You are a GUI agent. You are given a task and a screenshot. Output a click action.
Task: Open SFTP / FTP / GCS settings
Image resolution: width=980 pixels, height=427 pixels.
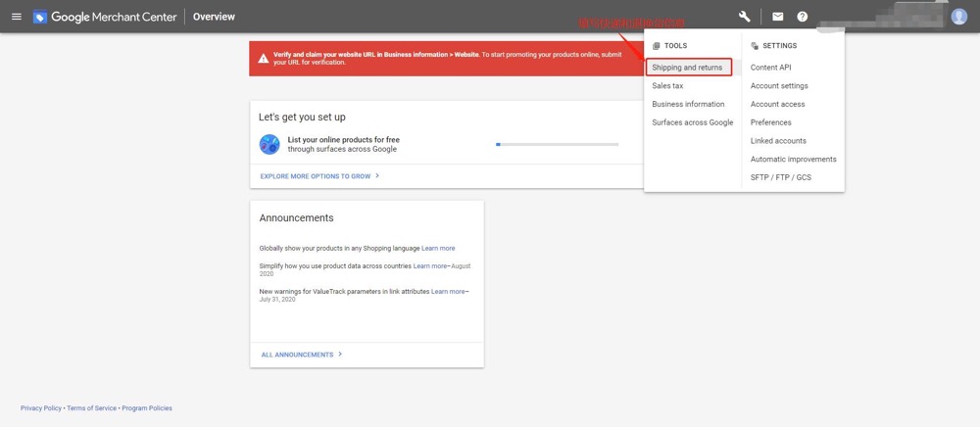(x=781, y=177)
